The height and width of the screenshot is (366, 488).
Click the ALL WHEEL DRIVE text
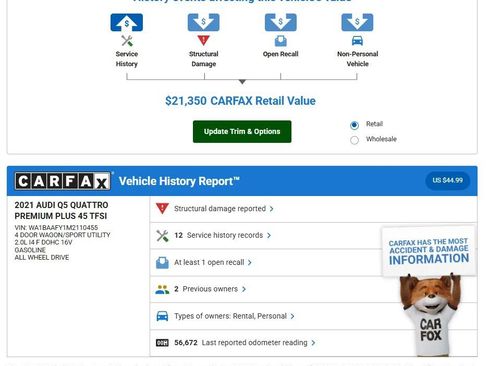[x=42, y=258]
